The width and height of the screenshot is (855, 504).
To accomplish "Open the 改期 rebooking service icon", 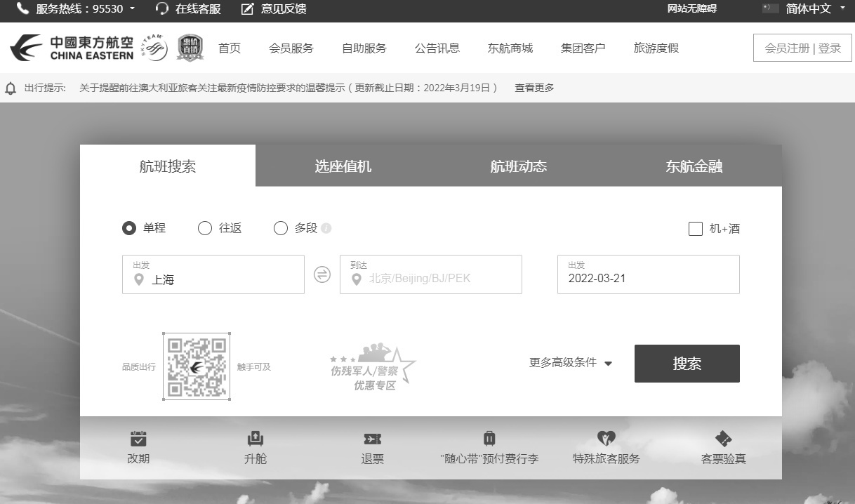I will [x=138, y=447].
